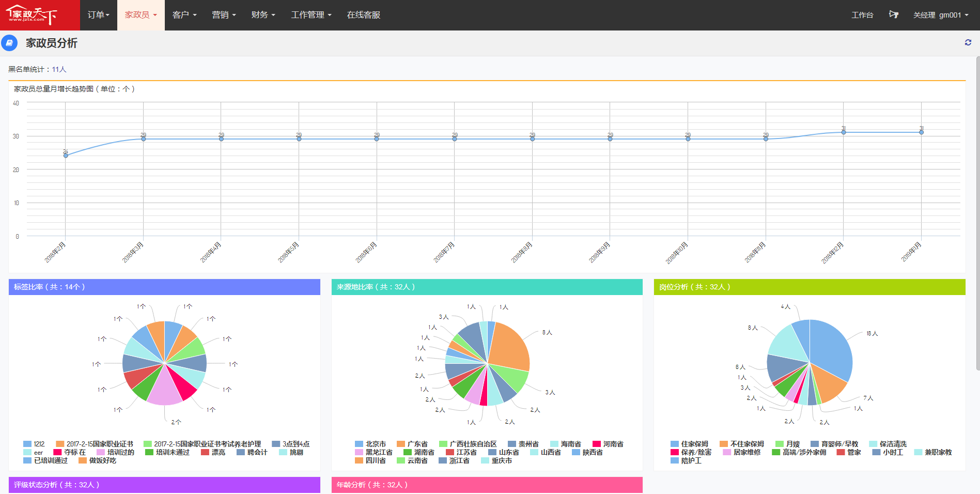Toggle 保洁清洗 legend entry
This screenshot has height=494, width=980.
888,444
